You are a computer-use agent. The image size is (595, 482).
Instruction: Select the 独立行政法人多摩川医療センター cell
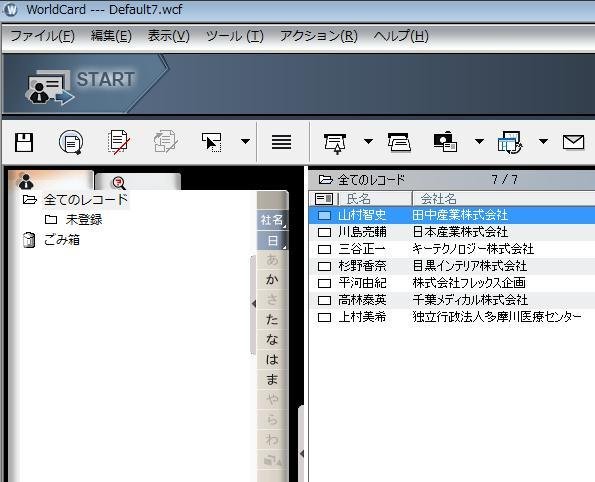tap(497, 317)
